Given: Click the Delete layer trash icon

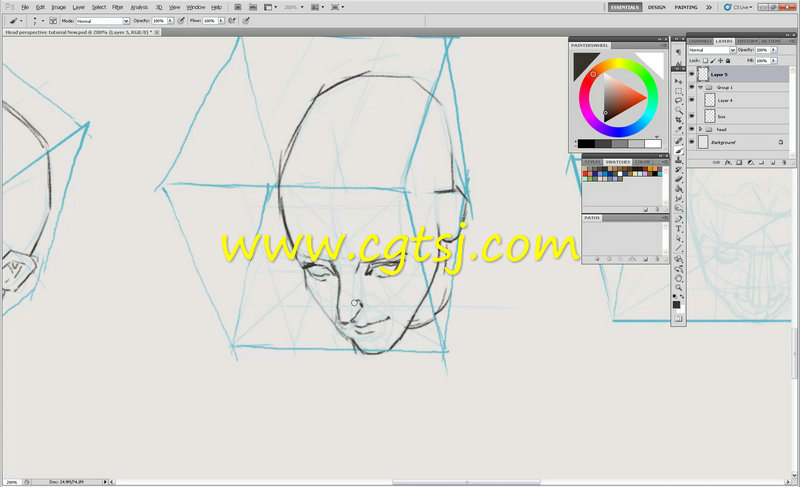Looking at the screenshot, I should tap(784, 163).
